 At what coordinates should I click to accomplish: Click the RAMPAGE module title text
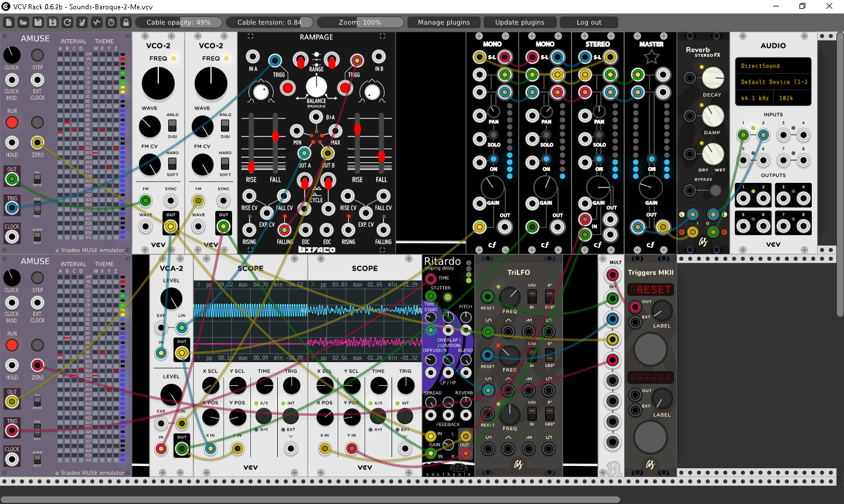coord(316,37)
